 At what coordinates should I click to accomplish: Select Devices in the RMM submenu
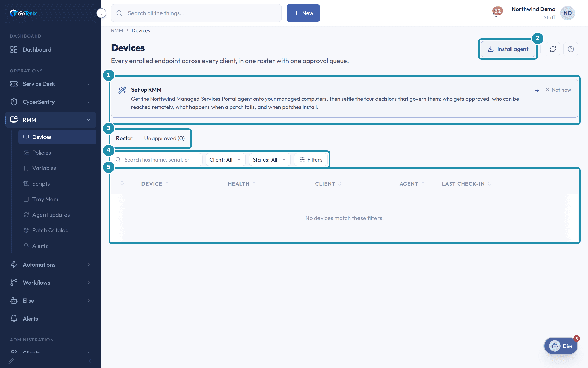57,137
